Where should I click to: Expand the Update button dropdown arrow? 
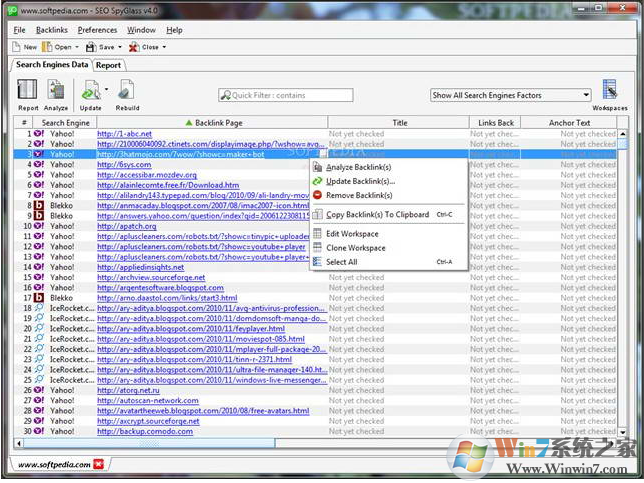(x=106, y=89)
